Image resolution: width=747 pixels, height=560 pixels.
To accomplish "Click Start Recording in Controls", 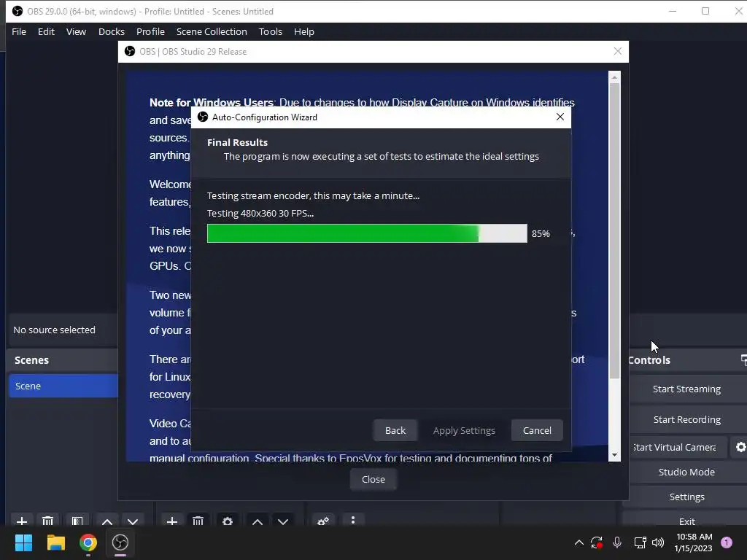I will coord(686,419).
